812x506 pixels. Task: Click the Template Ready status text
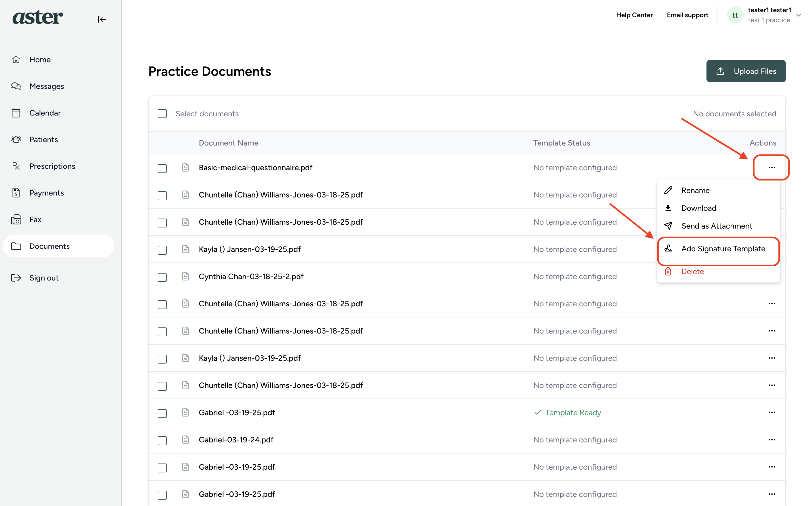[x=573, y=413]
